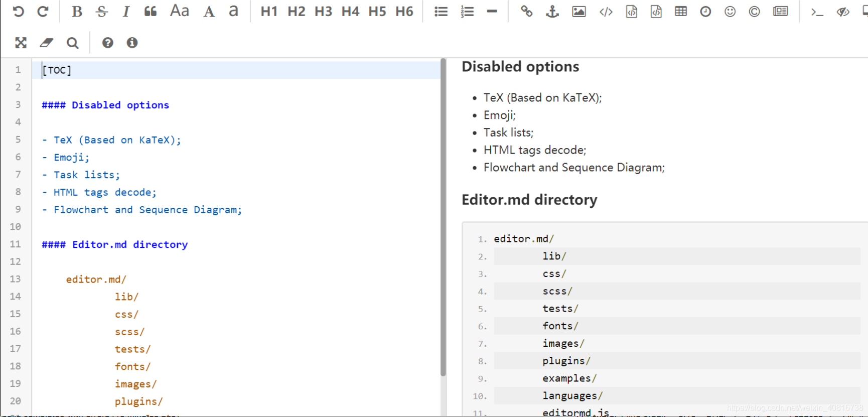Click 'HTML tags decode;' bullet in preview

[535, 150]
